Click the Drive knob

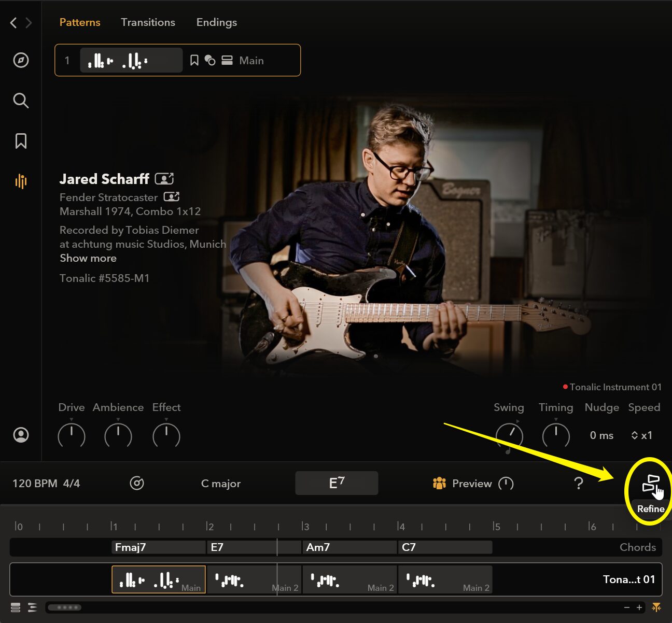[x=72, y=435]
